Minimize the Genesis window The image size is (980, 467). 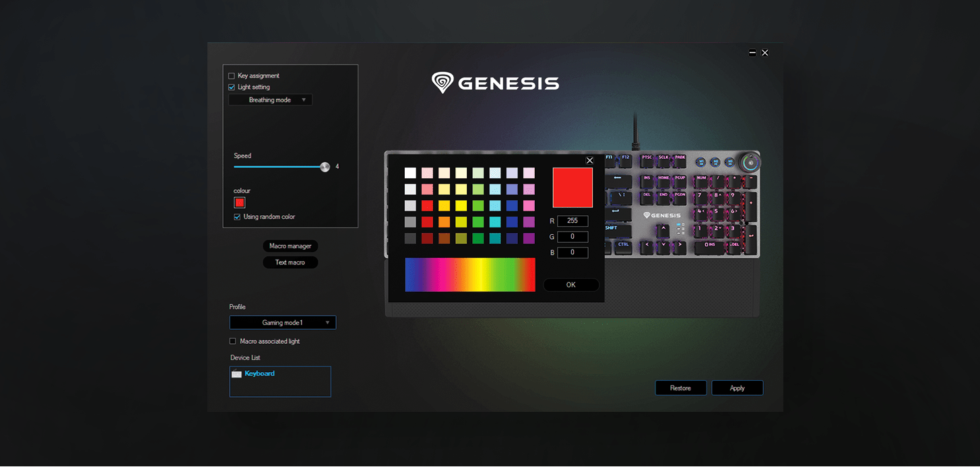click(x=752, y=53)
